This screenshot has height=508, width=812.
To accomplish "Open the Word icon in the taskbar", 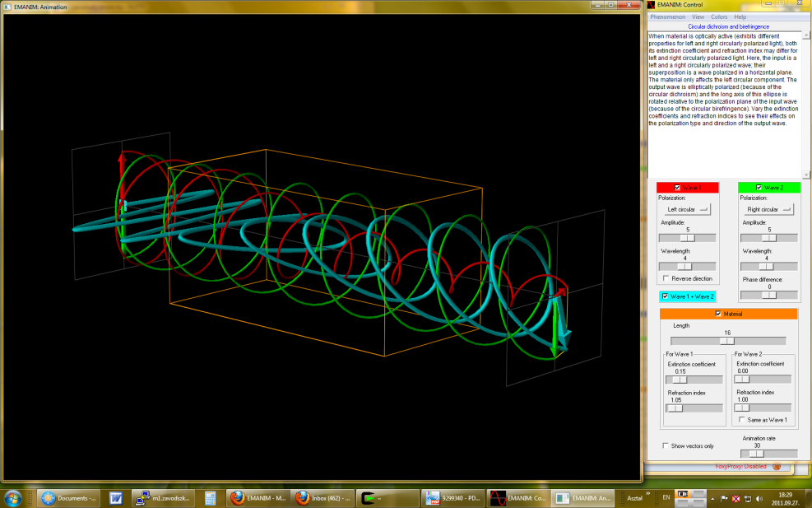I will coord(116,498).
